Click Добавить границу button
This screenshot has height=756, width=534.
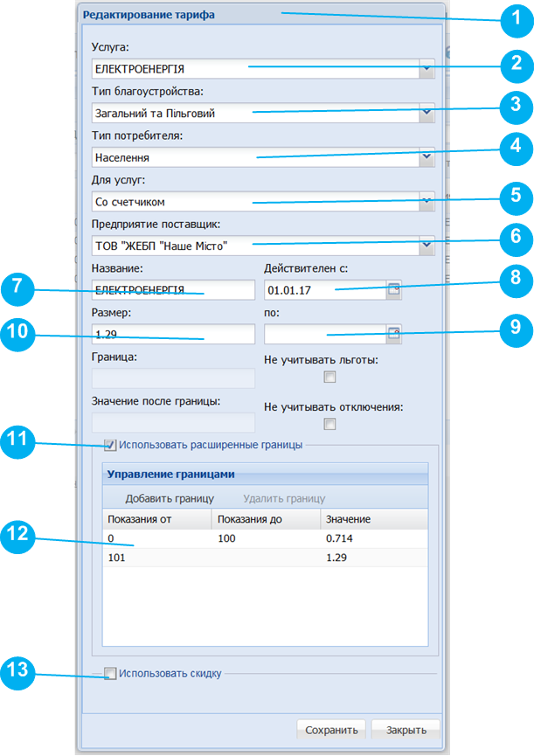click(x=170, y=498)
